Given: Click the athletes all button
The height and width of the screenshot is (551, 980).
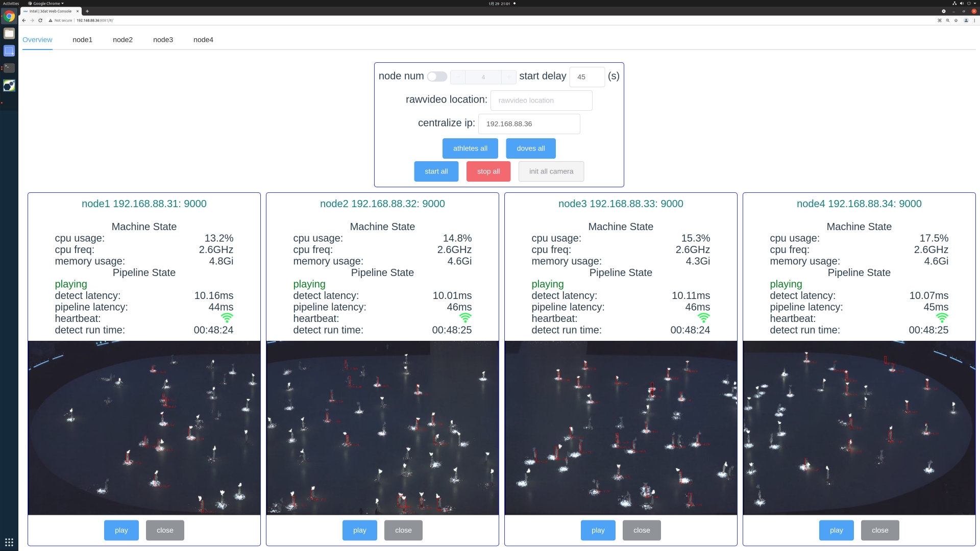Looking at the screenshot, I should [x=470, y=148].
